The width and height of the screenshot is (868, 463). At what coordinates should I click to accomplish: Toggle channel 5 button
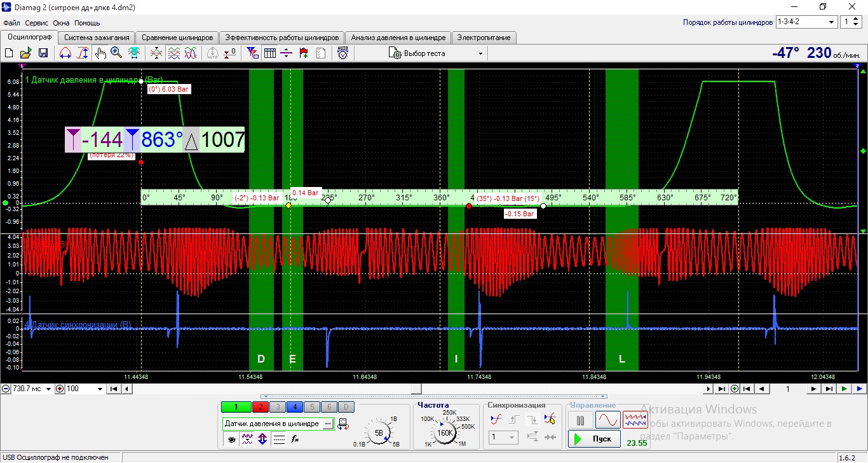tap(311, 407)
